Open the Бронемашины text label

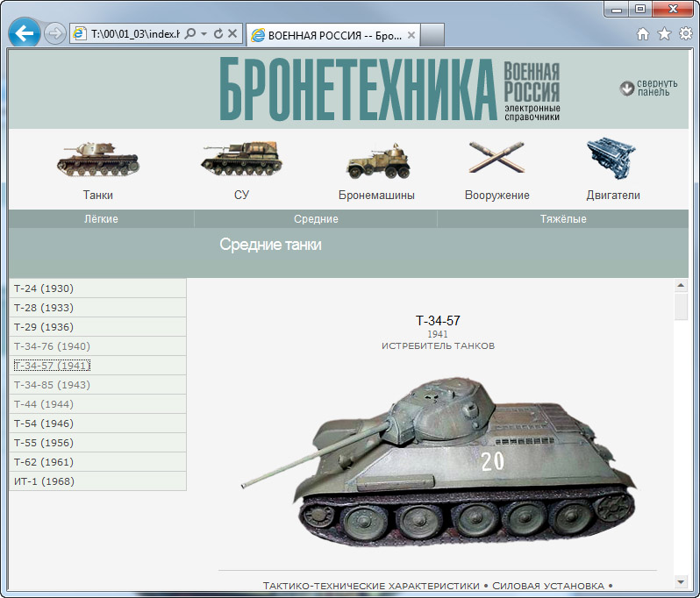tap(376, 196)
